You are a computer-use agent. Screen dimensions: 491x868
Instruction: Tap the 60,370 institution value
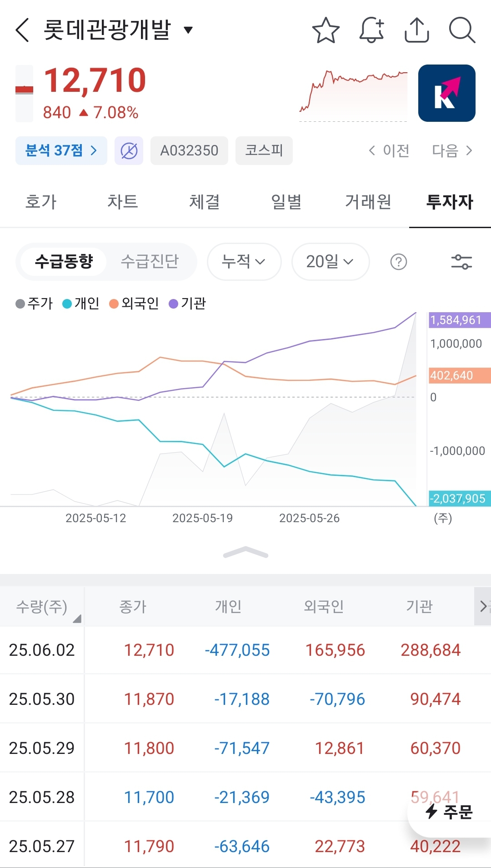click(436, 748)
